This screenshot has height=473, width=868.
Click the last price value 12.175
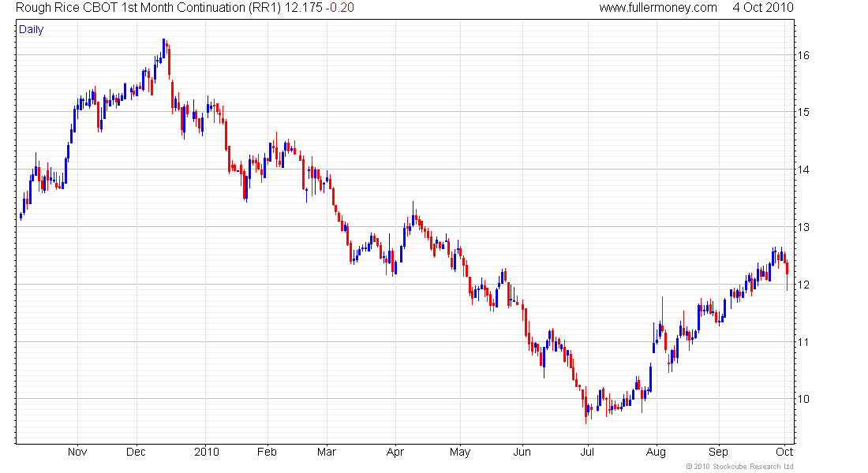(303, 8)
